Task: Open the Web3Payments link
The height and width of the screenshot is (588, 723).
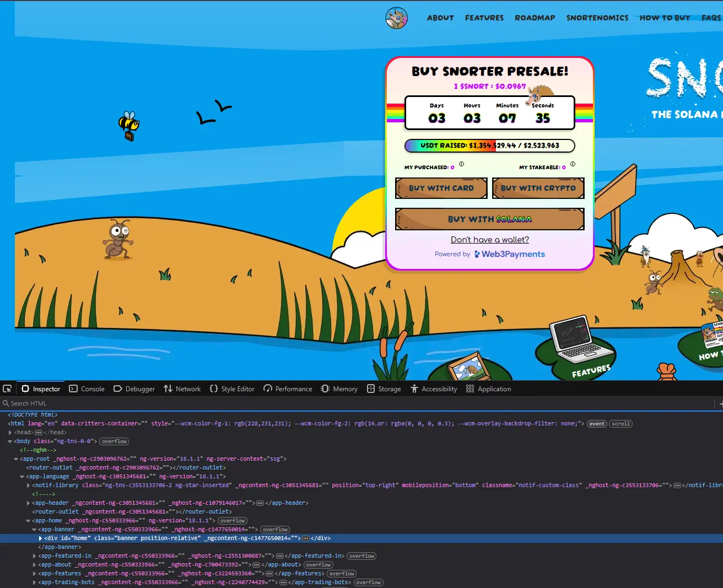Action: [x=510, y=254]
